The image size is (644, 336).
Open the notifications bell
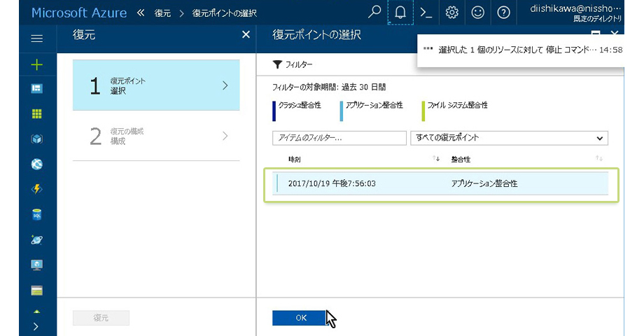pyautogui.click(x=400, y=13)
